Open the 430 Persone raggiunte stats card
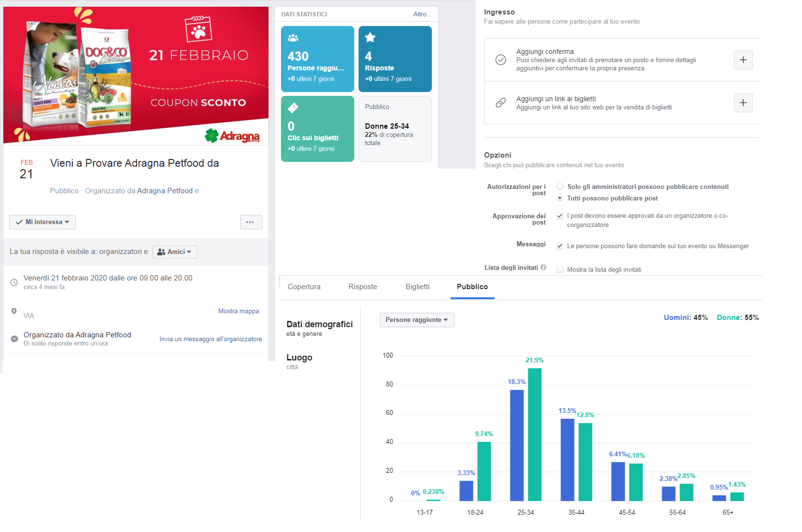 point(318,59)
